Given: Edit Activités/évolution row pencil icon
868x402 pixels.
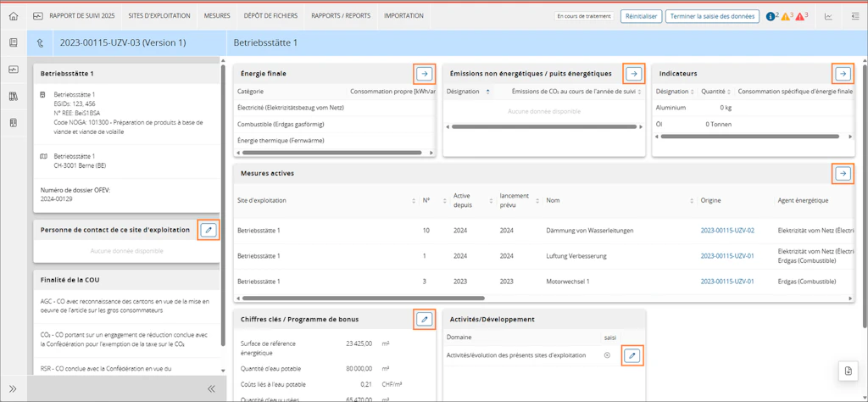Looking at the screenshot, I should click(x=632, y=355).
